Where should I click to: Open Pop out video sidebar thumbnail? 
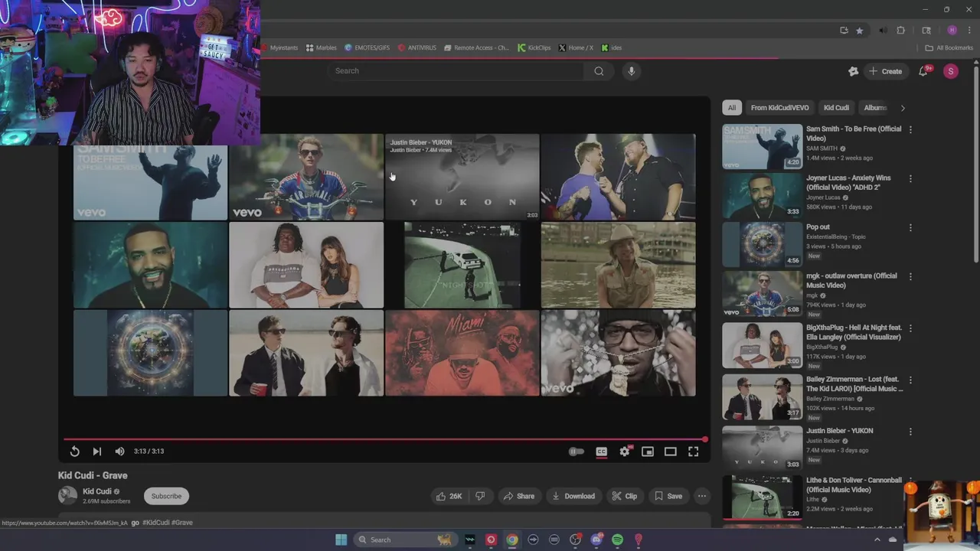click(763, 244)
